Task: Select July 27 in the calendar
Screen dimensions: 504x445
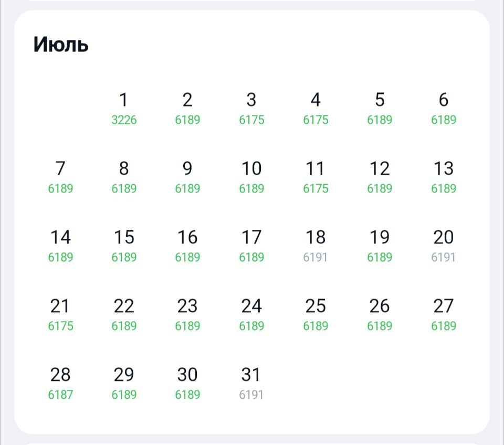Action: click(x=444, y=314)
